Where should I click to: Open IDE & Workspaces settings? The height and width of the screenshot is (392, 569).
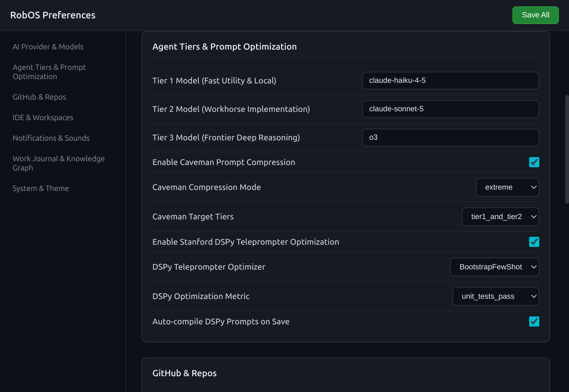(x=43, y=118)
